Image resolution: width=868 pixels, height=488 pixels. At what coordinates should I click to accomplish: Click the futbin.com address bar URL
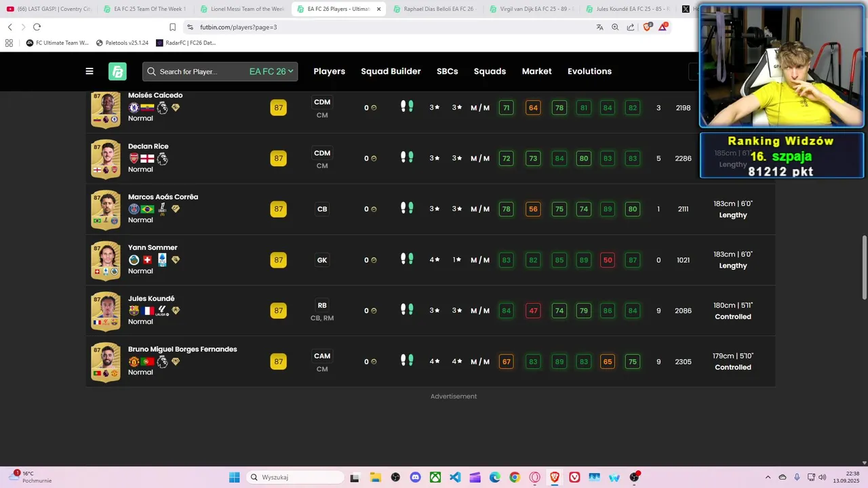click(x=238, y=27)
